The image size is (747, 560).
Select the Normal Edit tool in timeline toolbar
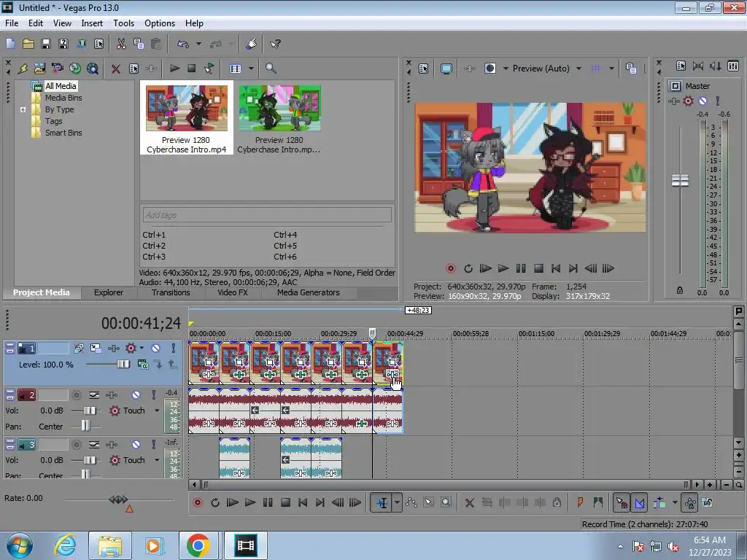(x=382, y=502)
